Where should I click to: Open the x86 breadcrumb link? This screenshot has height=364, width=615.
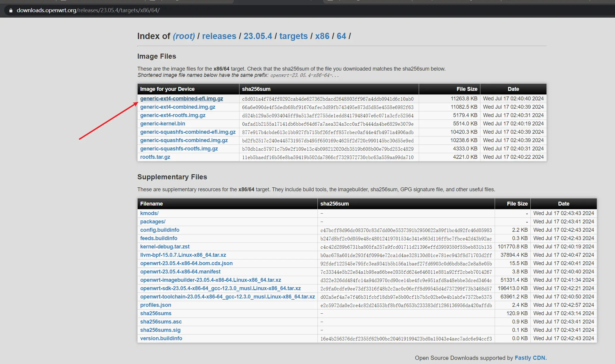pos(322,36)
